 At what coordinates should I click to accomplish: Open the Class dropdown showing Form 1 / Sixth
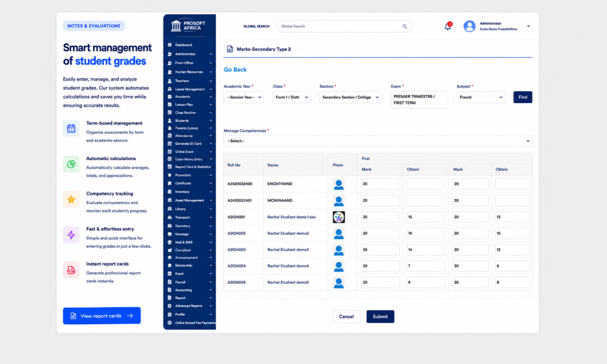coord(292,97)
